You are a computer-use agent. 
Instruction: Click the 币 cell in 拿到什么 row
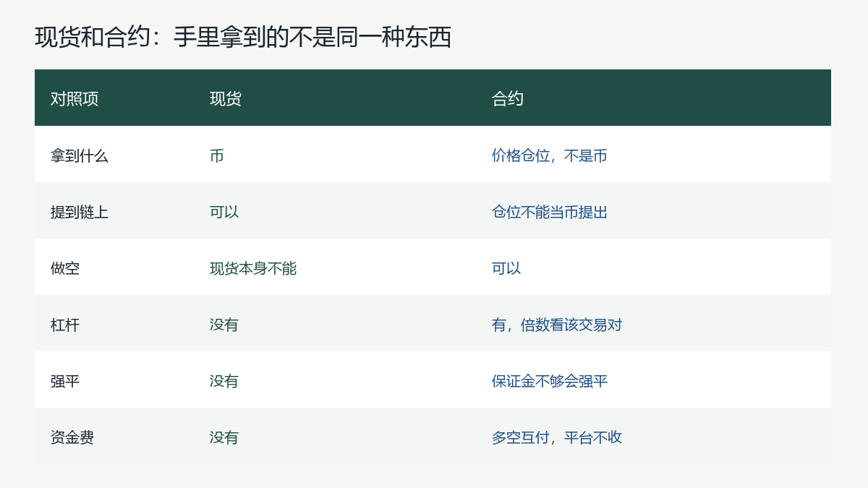pos(217,155)
